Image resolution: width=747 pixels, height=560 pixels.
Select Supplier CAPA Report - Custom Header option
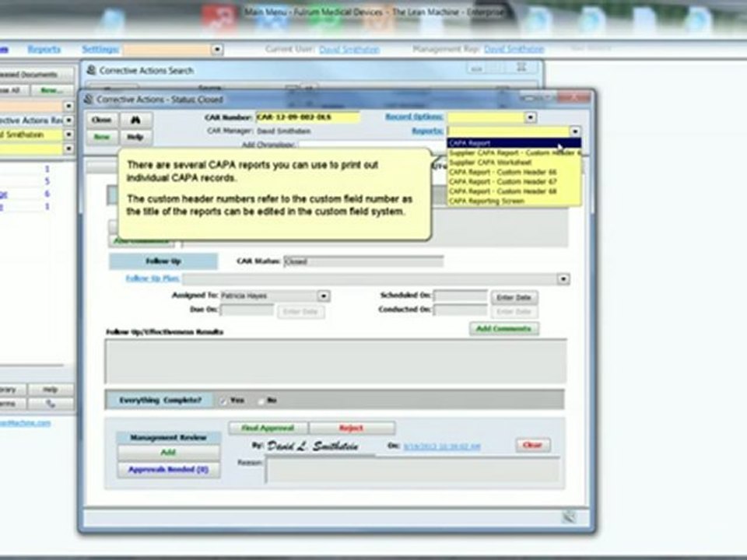click(x=514, y=153)
